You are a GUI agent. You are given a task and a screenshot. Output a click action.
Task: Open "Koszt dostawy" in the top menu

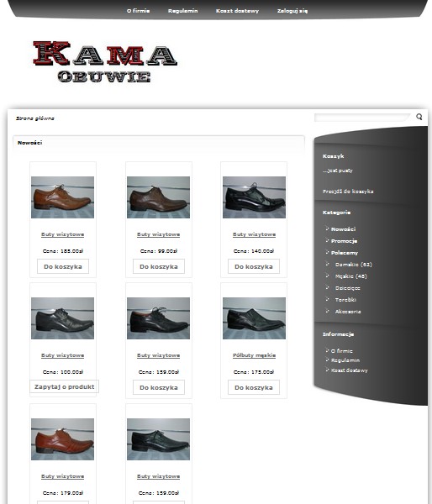(x=237, y=11)
